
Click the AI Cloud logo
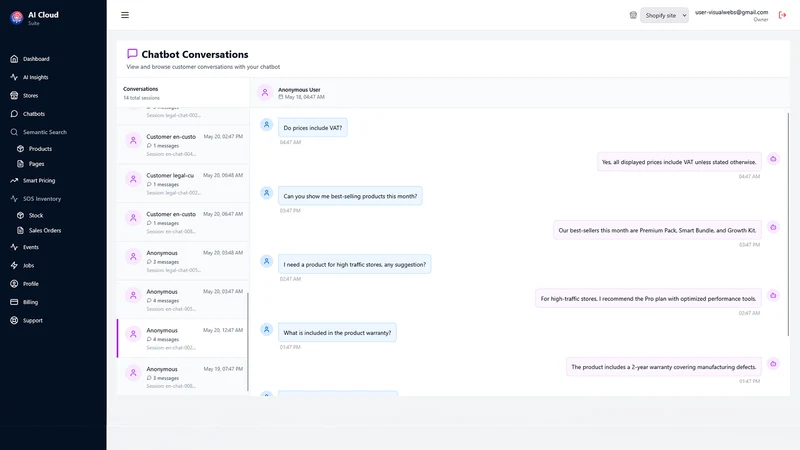coord(16,18)
